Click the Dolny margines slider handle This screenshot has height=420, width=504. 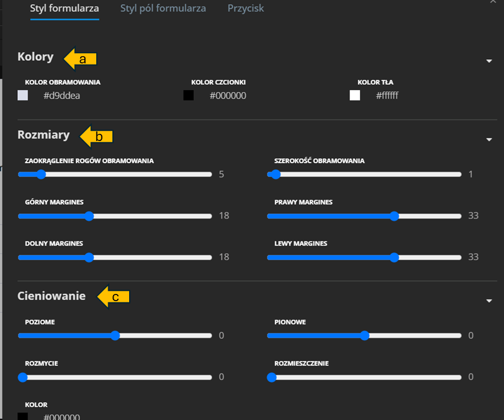[89, 257]
